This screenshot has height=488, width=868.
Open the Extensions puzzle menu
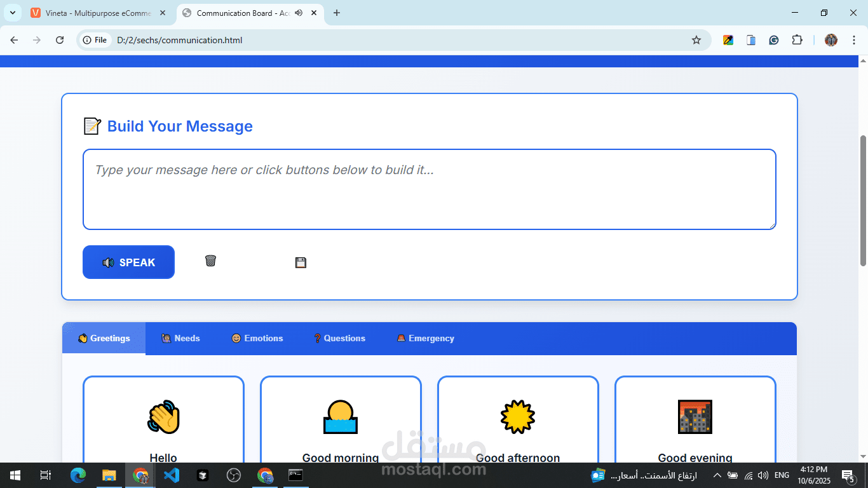coord(797,40)
